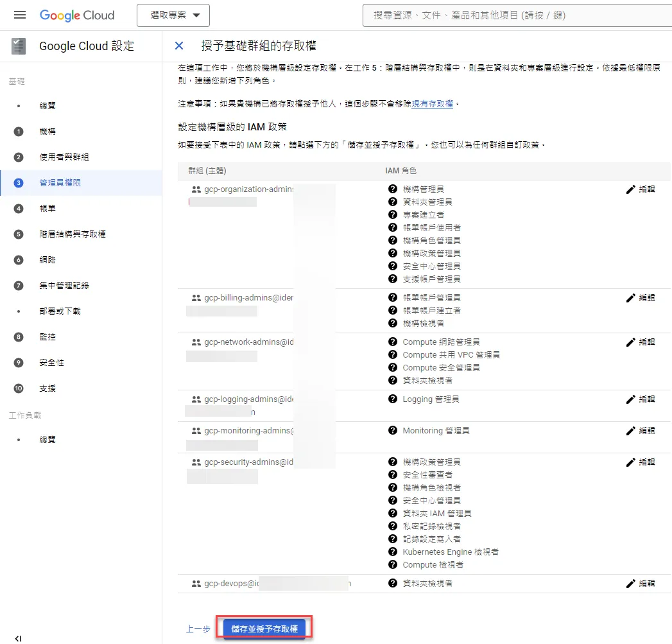Image resolution: width=672 pixels, height=644 pixels.
Task: Show help for Compute 網路管理員 role
Action: (x=393, y=342)
